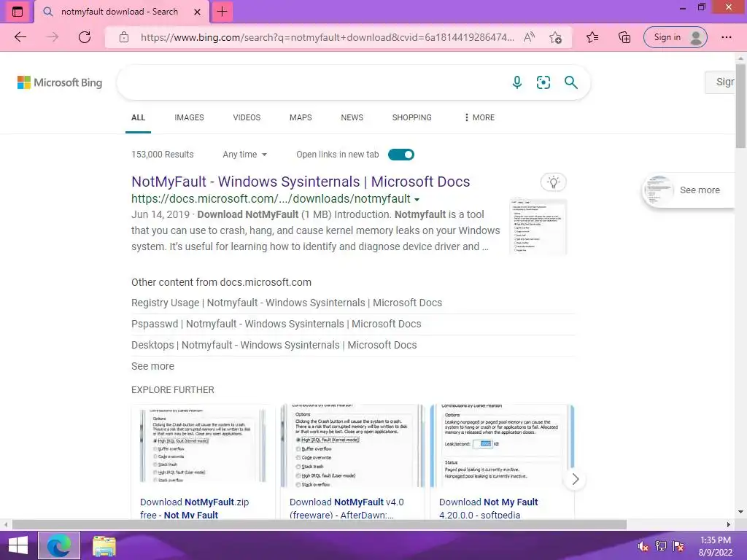747x560 pixels.
Task: Select the ALL results tab
Action: [x=138, y=117]
